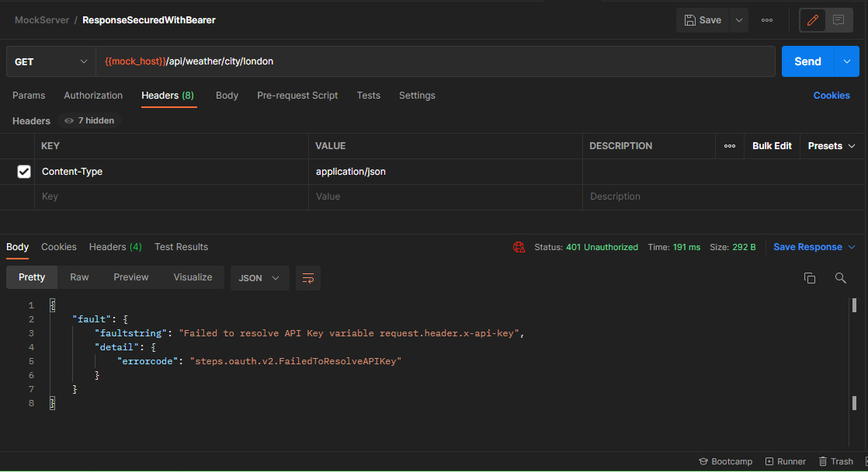The width and height of the screenshot is (868, 473).
Task: Toggle the line wrap icon
Action: [308, 278]
